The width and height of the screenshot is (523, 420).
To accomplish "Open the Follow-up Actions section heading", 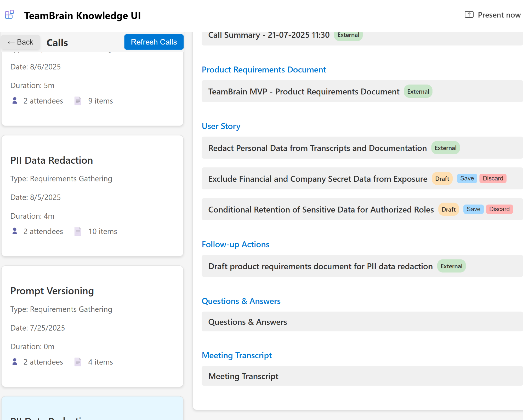I will coord(235,244).
